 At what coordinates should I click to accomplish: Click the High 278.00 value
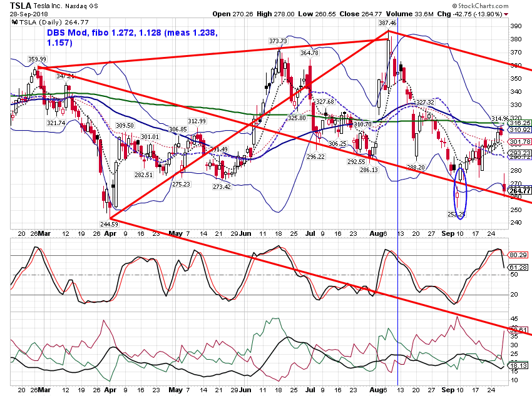275,14
